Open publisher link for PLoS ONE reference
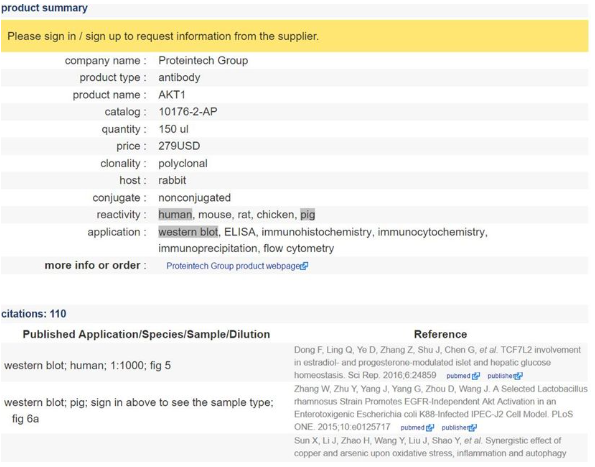Image resolution: width=595 pixels, height=467 pixels. coord(455,428)
